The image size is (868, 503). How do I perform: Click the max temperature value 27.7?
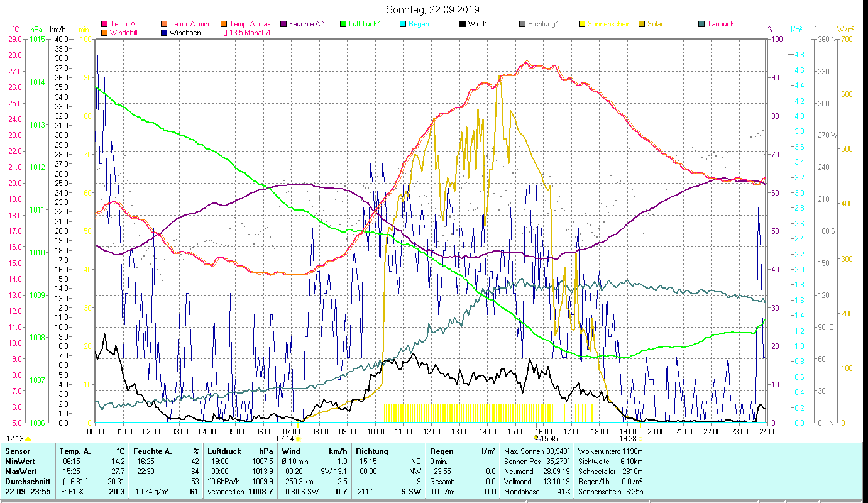pyautogui.click(x=118, y=472)
